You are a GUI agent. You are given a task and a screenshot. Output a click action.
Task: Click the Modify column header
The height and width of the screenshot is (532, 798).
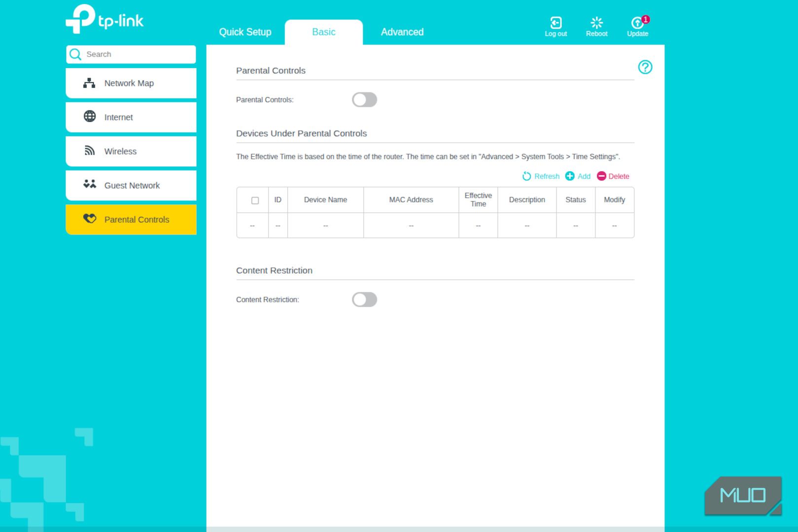pyautogui.click(x=615, y=199)
